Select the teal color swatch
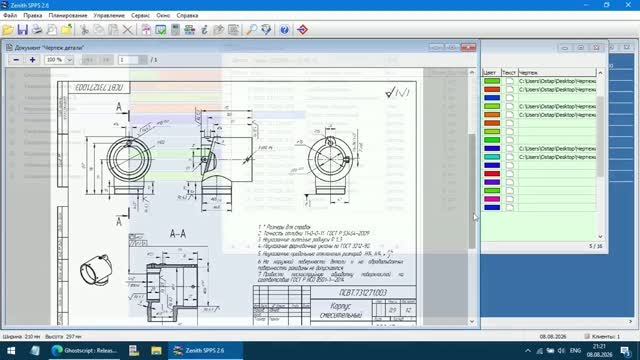 click(x=492, y=157)
